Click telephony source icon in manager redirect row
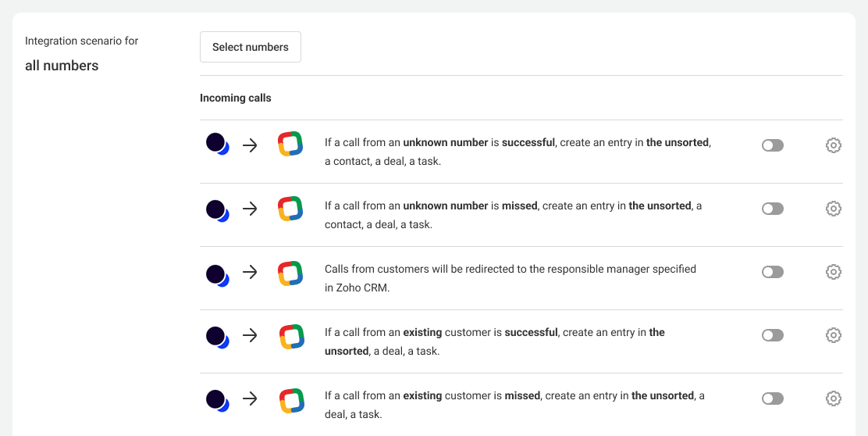 point(217,274)
